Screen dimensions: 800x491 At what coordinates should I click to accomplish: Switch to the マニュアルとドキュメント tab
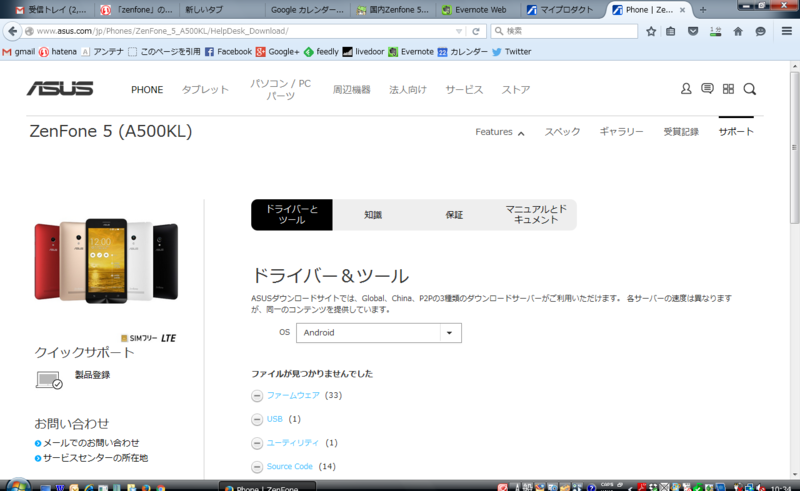point(536,215)
